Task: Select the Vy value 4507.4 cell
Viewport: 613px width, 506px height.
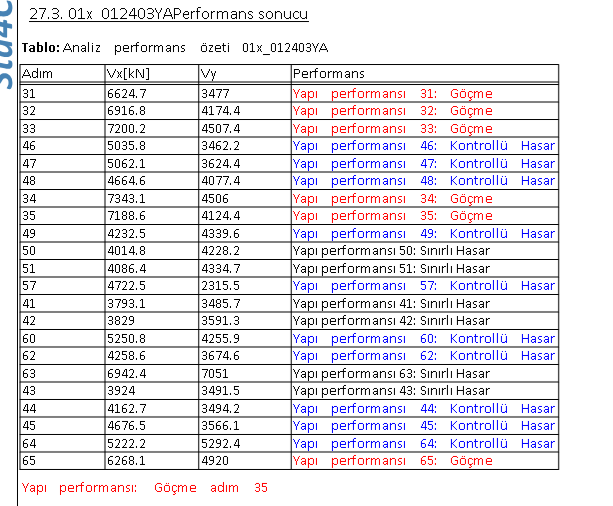Action: tap(220, 128)
